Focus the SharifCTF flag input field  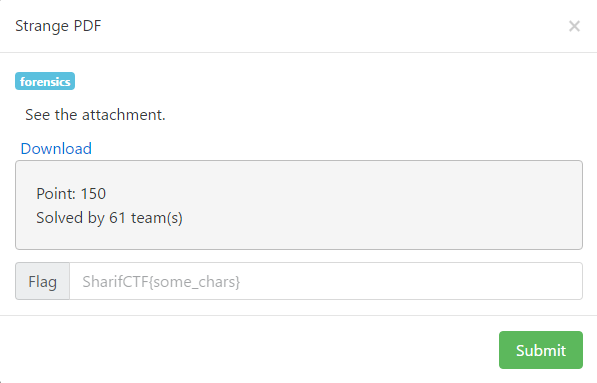[326, 281]
